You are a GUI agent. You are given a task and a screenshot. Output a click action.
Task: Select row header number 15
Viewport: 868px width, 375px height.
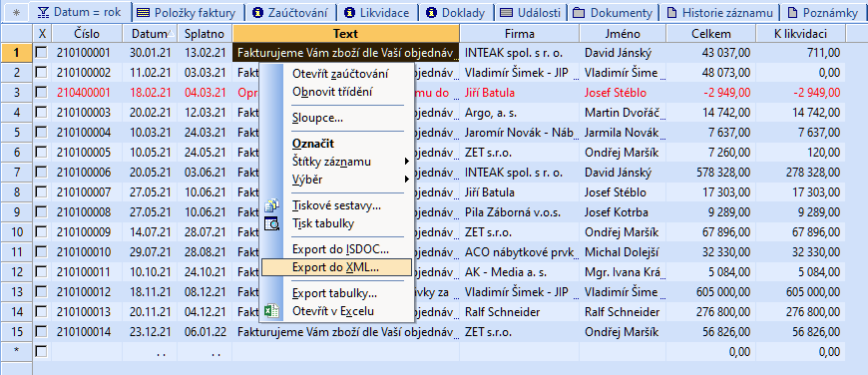[x=17, y=332]
